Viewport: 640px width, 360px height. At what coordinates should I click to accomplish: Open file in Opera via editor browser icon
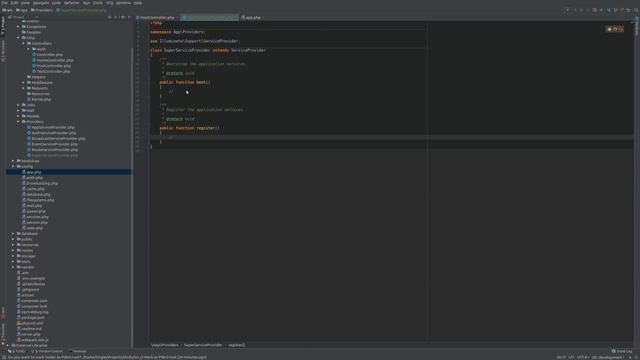point(621,29)
